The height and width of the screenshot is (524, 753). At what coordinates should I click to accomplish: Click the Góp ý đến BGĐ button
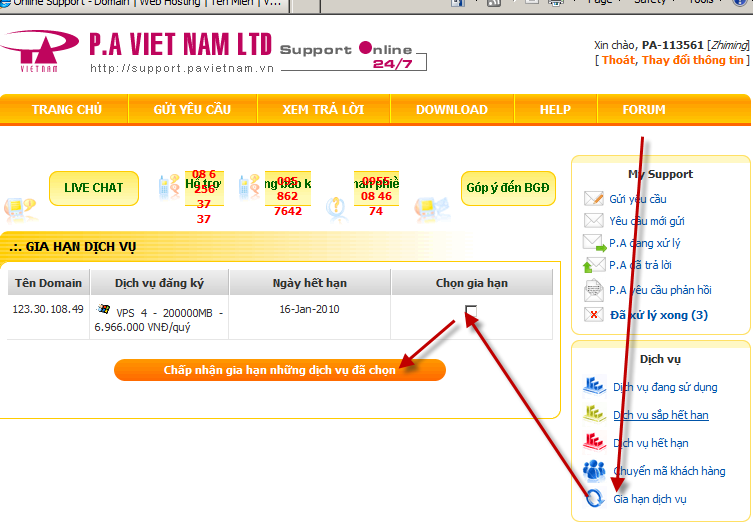[508, 188]
